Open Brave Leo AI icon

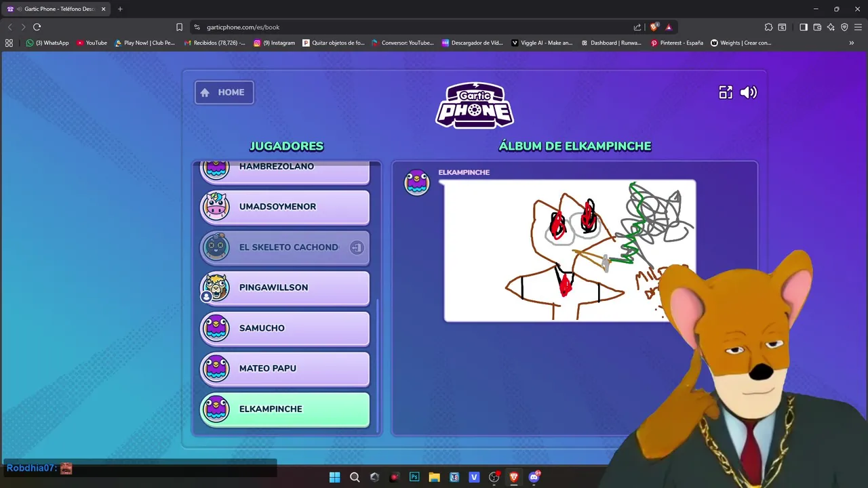[x=831, y=27]
